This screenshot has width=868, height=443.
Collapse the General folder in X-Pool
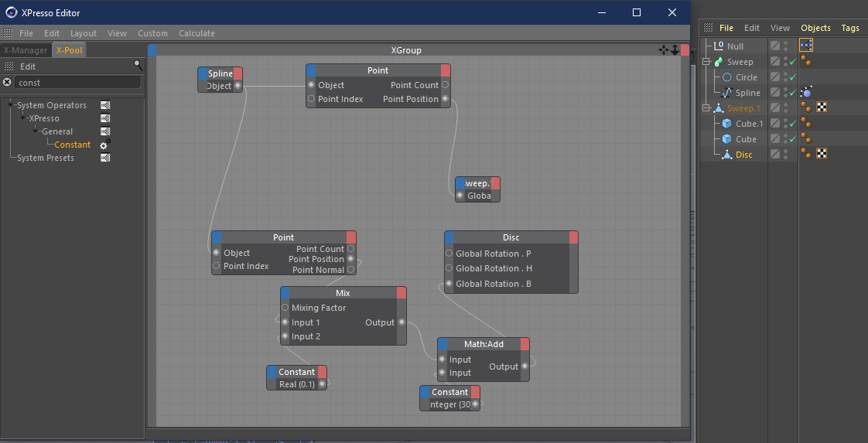pyautogui.click(x=36, y=131)
